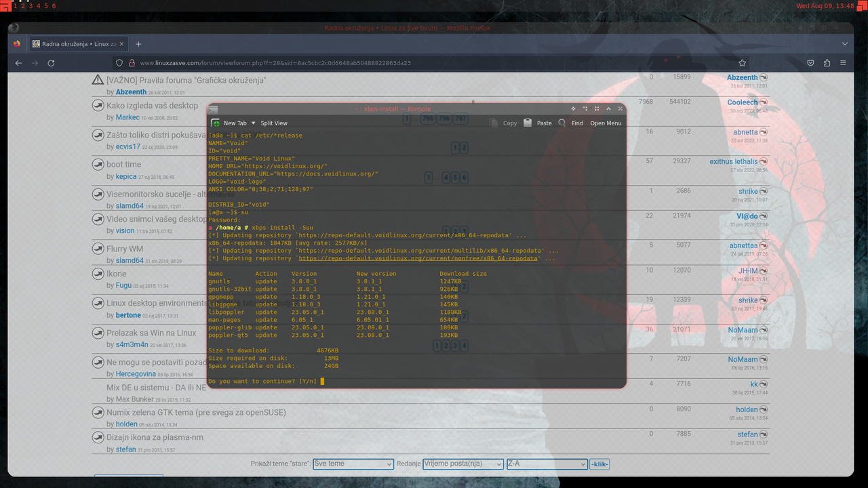The image size is (868, 488).
Task: Close the Radna okruženja tab
Action: point(123,44)
